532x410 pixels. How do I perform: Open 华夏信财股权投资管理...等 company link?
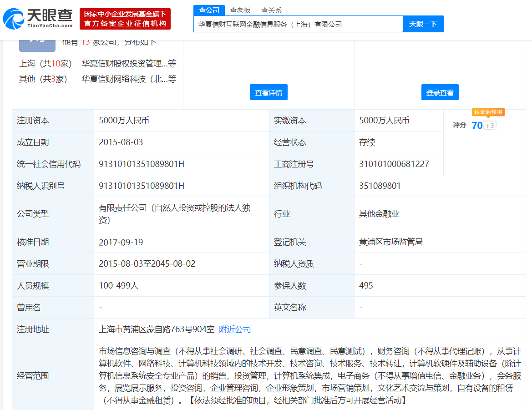click(129, 63)
